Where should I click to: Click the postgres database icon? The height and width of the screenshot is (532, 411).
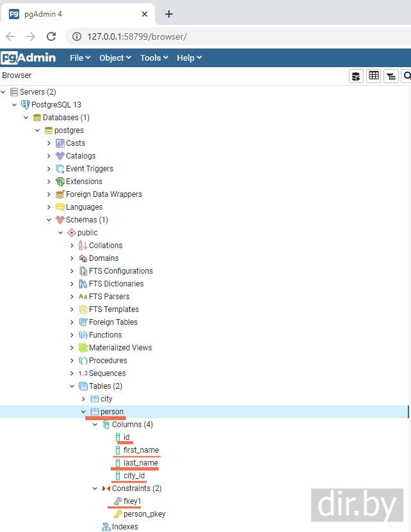[49, 130]
